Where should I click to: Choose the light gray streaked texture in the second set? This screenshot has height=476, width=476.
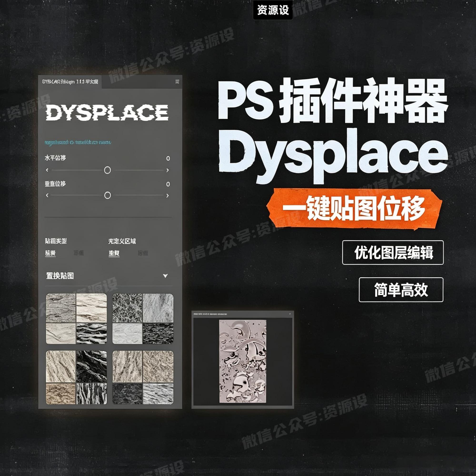click(158, 308)
